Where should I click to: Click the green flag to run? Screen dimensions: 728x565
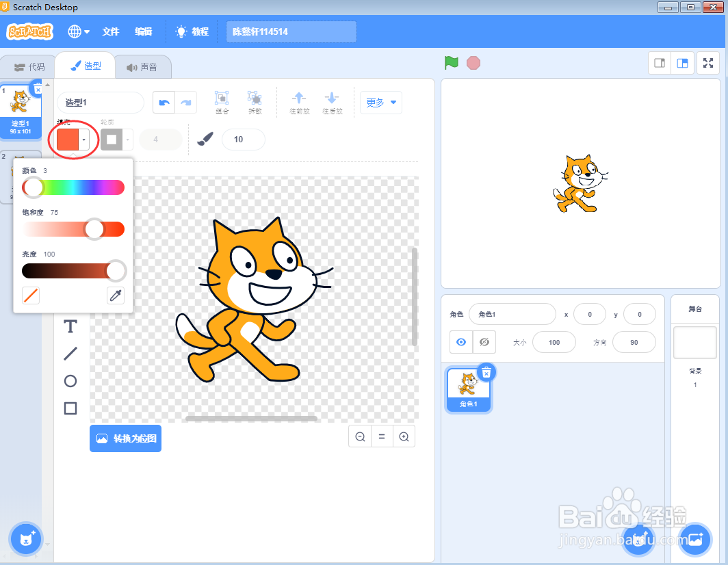452,63
